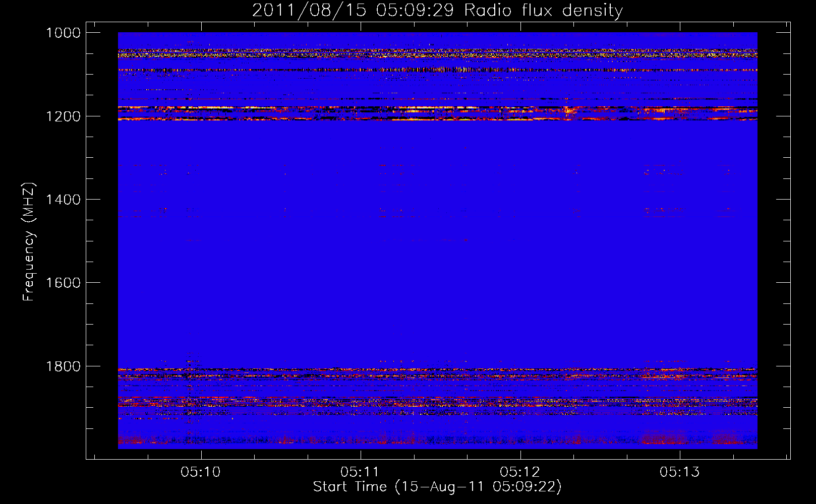816x504 pixels.
Task: Click the 05:12 time tick label
Action: pos(520,472)
